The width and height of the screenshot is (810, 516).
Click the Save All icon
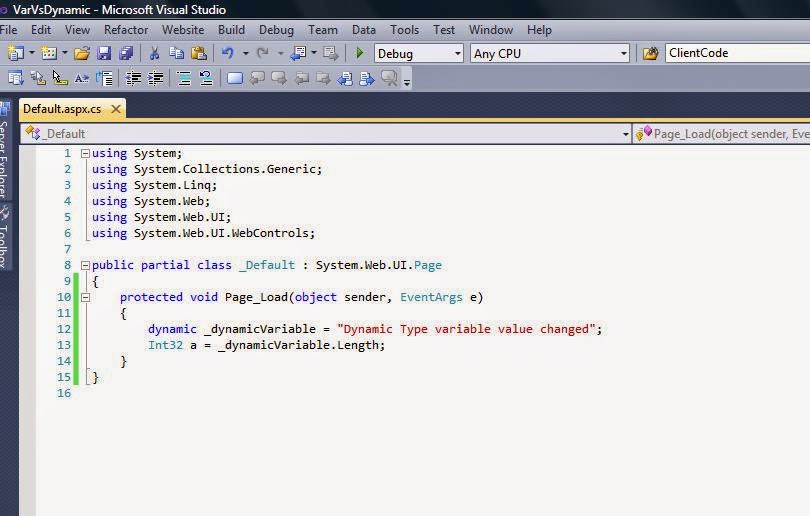[x=126, y=53]
